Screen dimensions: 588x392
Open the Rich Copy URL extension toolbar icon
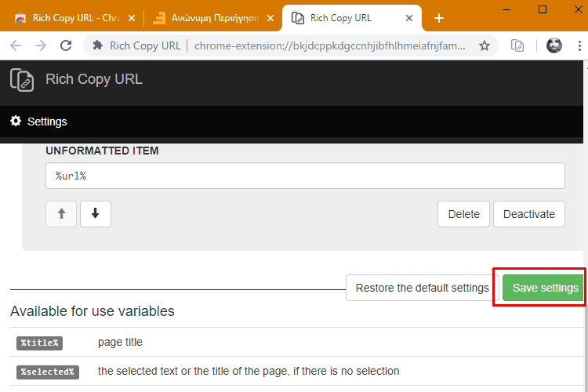click(x=517, y=45)
